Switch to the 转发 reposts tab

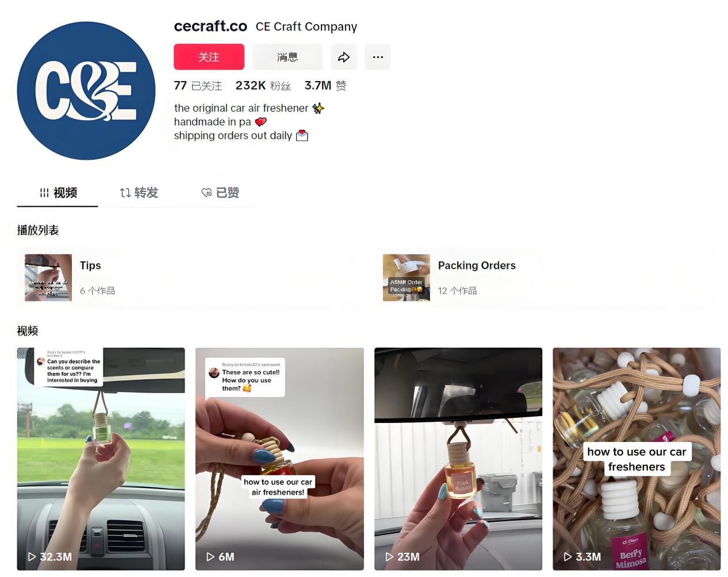[139, 193]
